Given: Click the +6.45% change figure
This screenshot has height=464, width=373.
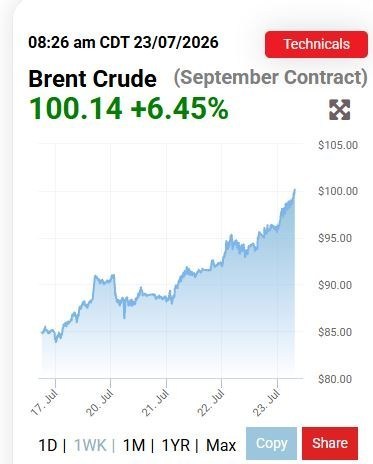Looking at the screenshot, I should 179,108.
